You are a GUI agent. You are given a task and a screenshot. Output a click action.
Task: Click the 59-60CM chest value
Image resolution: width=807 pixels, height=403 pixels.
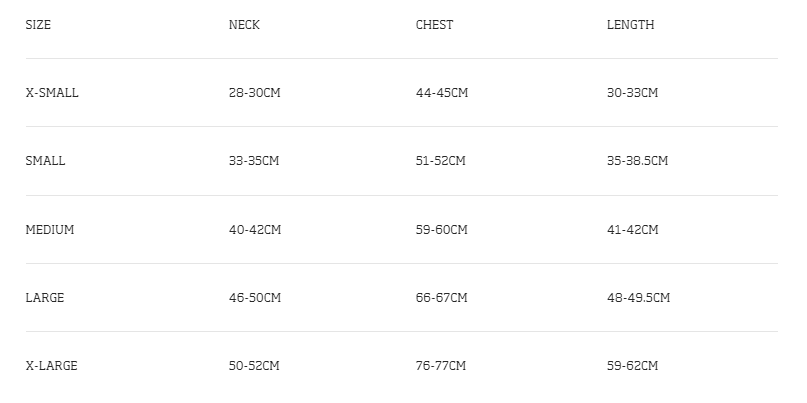(441, 230)
